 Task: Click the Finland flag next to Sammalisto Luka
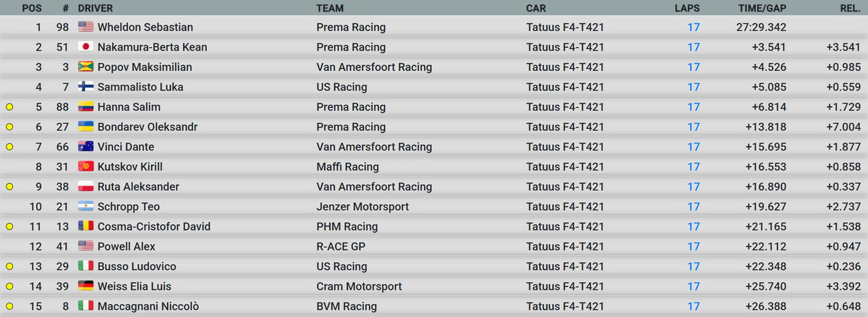click(86, 87)
